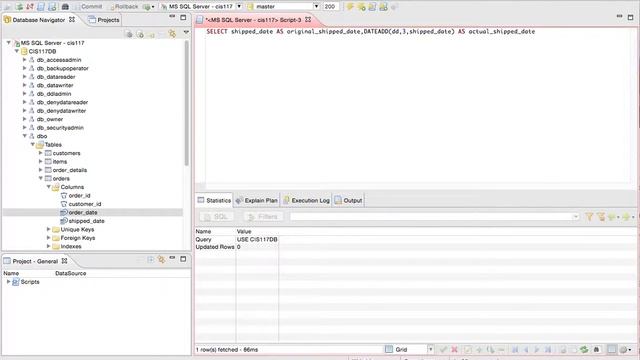
Task: Click the Updated Rows name cell
Action: point(215,247)
